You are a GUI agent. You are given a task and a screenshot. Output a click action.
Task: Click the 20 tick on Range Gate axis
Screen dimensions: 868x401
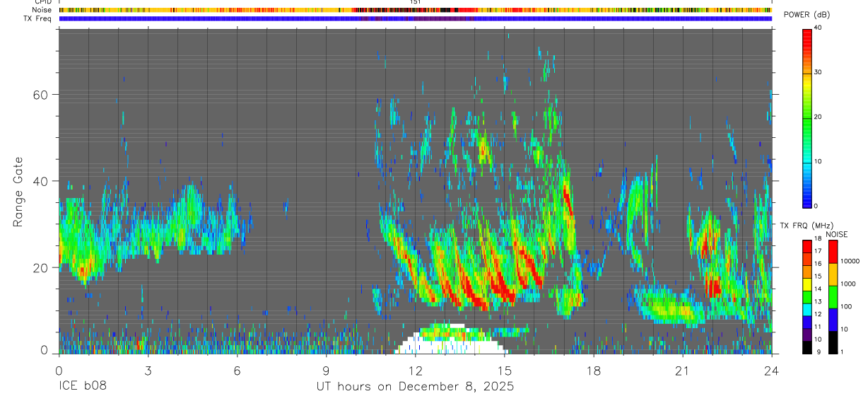(x=40, y=268)
